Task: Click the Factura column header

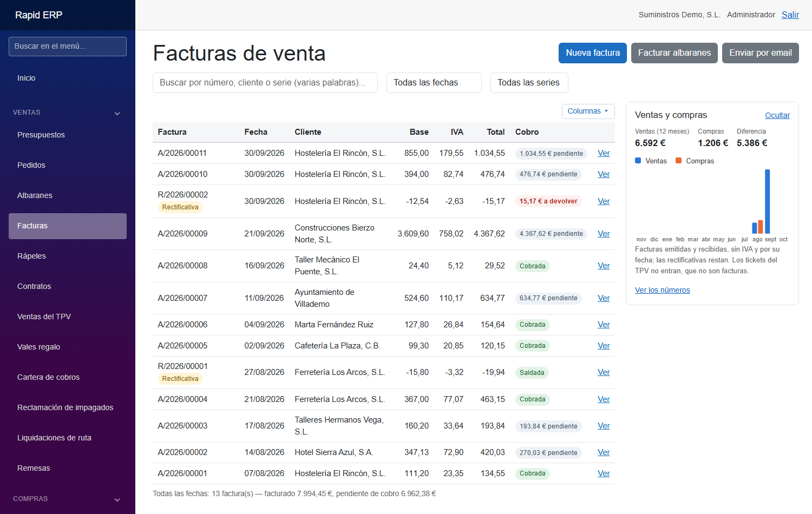Action: (172, 132)
